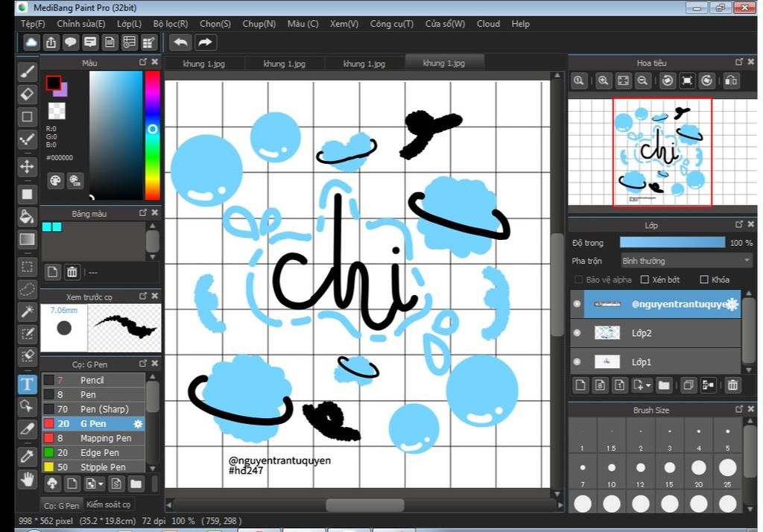Select the Hand tool

(x=28, y=479)
